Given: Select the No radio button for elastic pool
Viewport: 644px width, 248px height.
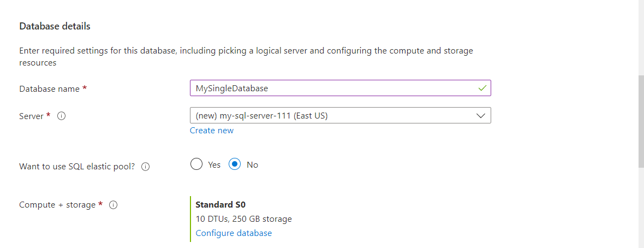Looking at the screenshot, I should 235,164.
